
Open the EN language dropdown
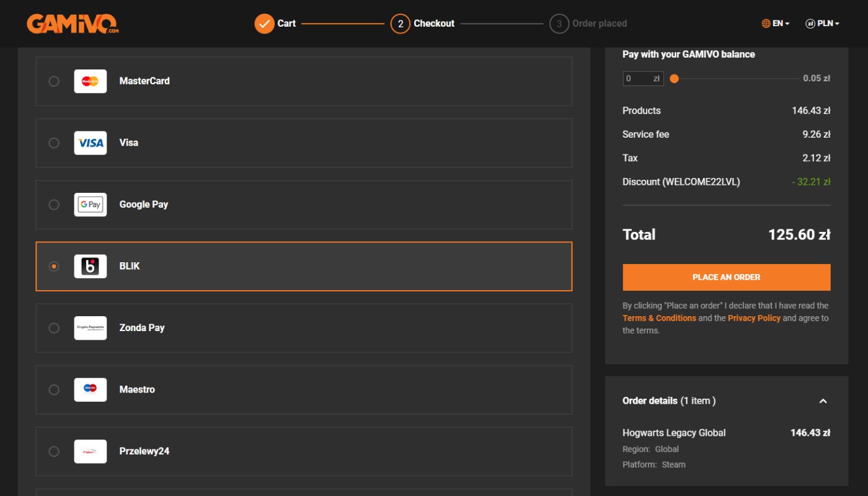click(776, 24)
